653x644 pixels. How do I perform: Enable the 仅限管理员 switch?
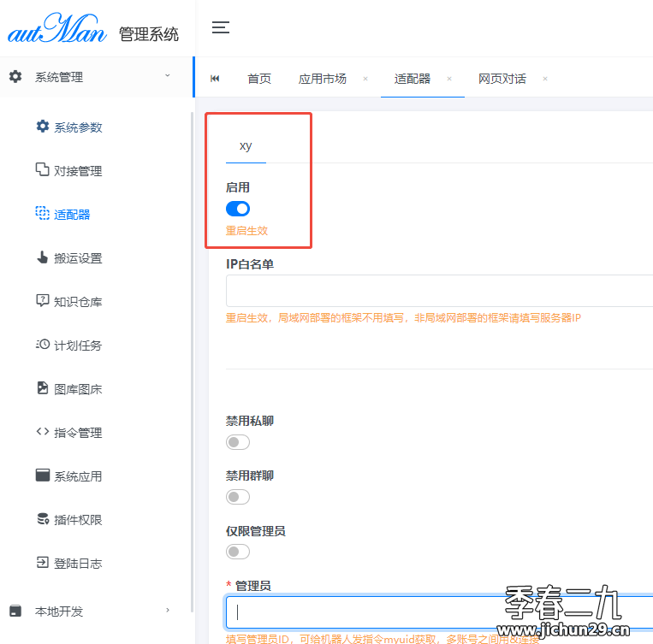(x=238, y=552)
